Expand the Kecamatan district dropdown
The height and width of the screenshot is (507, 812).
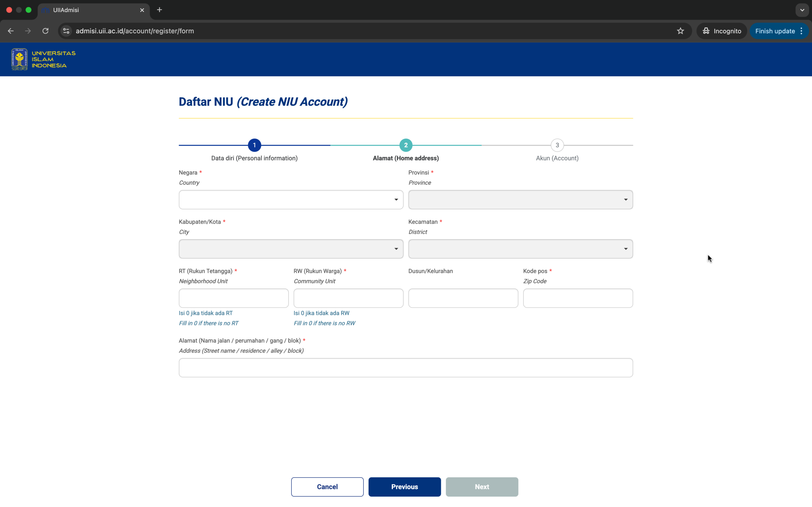click(x=520, y=249)
